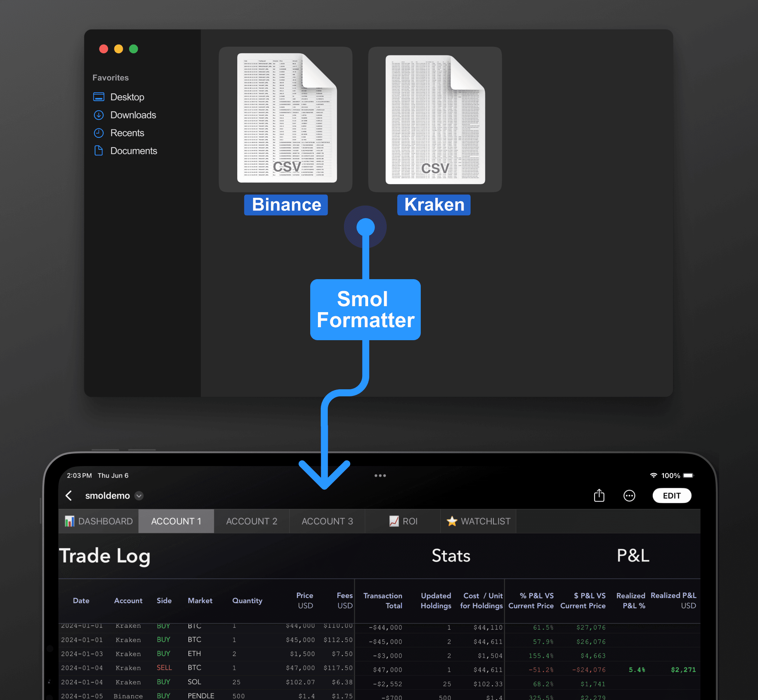Click the Stats heading
Image resolution: width=758 pixels, height=700 pixels.
click(x=451, y=556)
